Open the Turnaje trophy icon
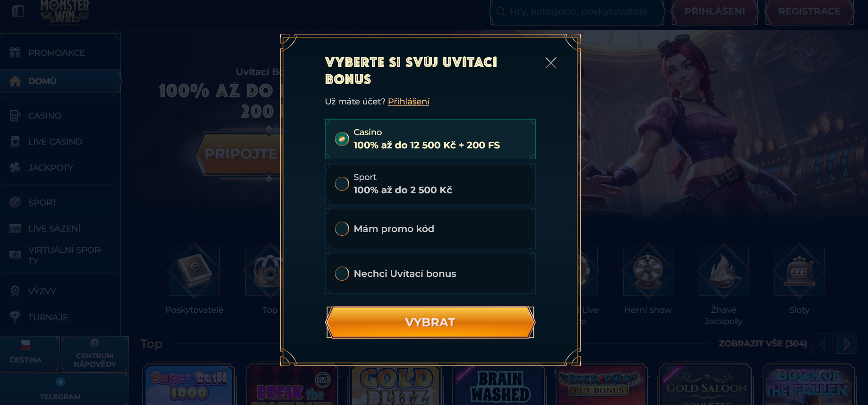 point(15,317)
